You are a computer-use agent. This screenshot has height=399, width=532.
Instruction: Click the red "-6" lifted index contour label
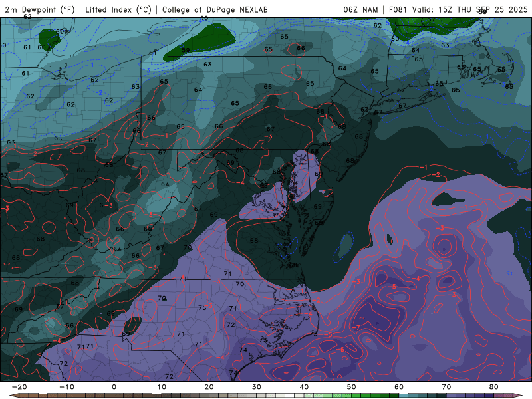340,350
